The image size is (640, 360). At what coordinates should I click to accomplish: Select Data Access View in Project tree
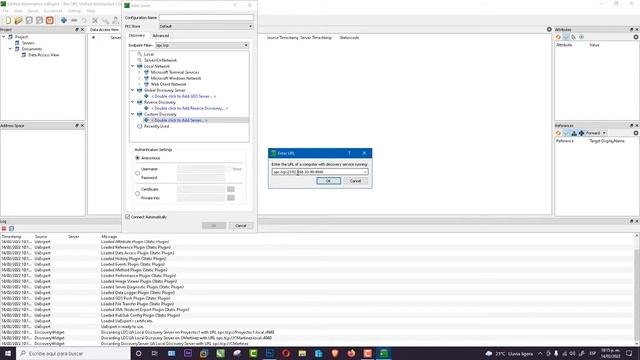(44, 55)
